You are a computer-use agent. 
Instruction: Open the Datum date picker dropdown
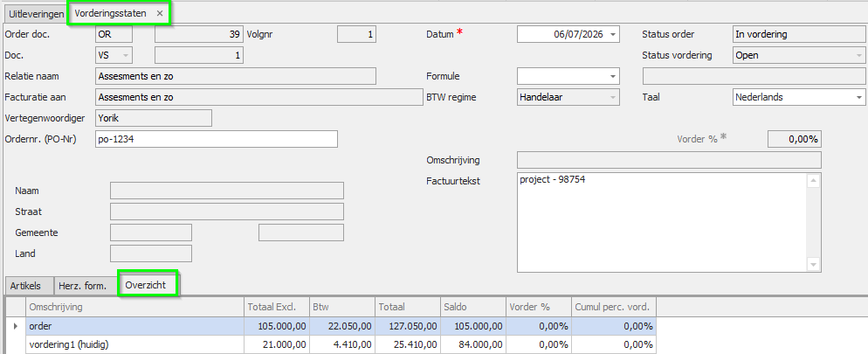click(x=613, y=34)
